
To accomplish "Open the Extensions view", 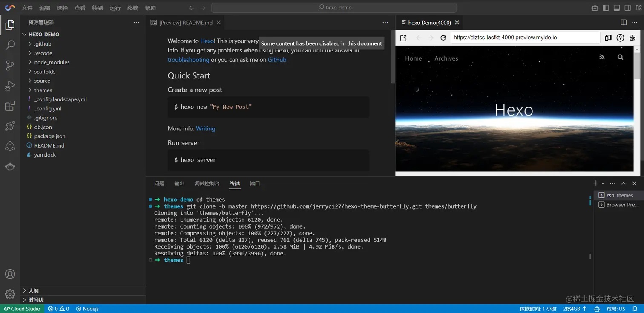I will [10, 106].
